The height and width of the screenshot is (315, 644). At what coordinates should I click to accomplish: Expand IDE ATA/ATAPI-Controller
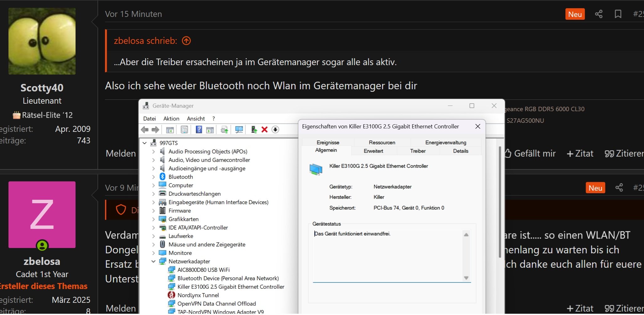point(153,228)
